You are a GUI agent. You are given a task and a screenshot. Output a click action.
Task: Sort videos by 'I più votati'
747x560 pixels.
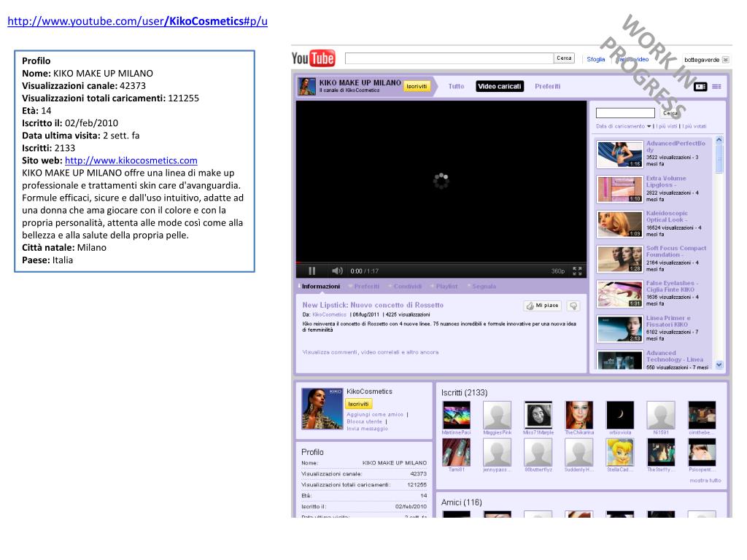click(694, 126)
